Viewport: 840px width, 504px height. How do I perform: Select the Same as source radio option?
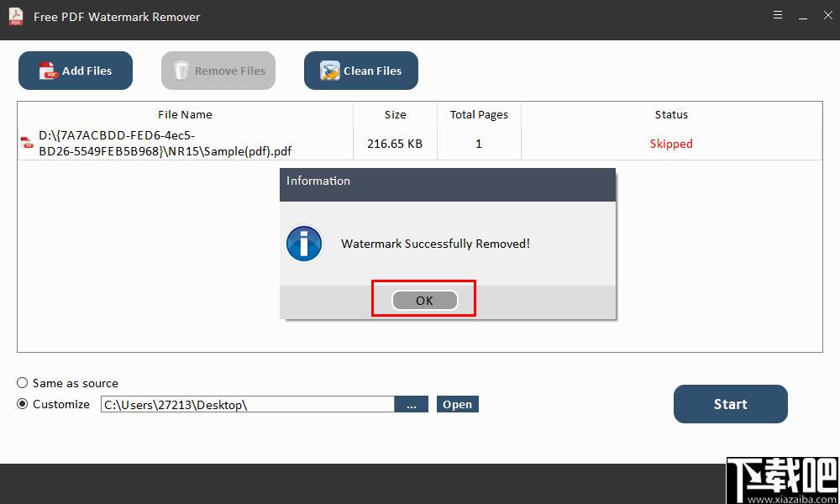coord(22,383)
